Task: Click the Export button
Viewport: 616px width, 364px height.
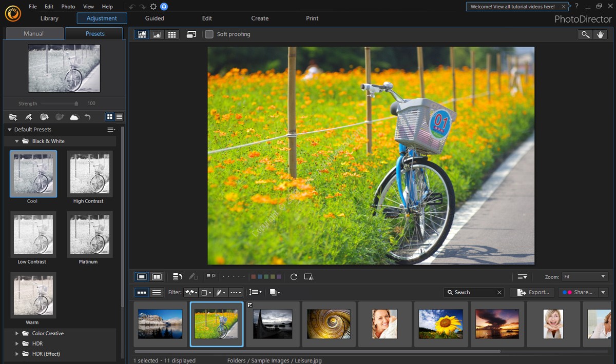Action: [532, 292]
